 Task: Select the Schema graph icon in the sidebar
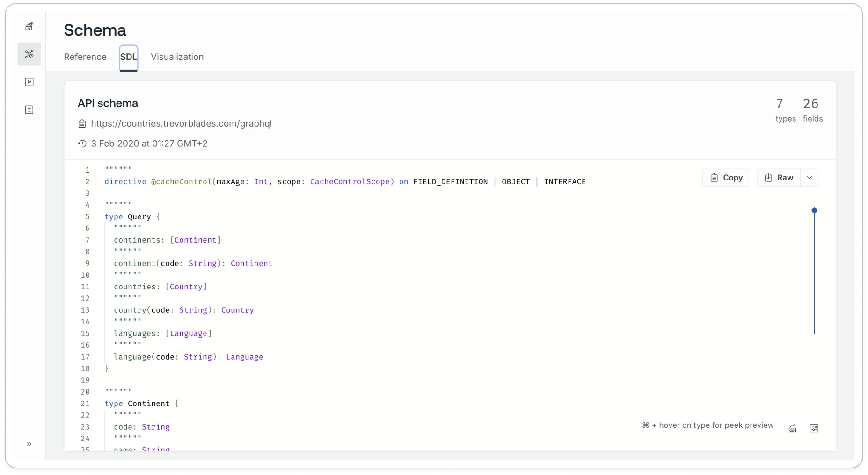pyautogui.click(x=29, y=54)
